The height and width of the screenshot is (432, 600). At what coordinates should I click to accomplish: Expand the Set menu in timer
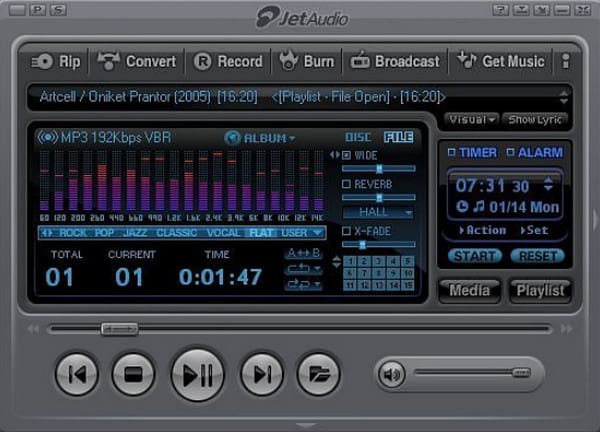coord(534,230)
